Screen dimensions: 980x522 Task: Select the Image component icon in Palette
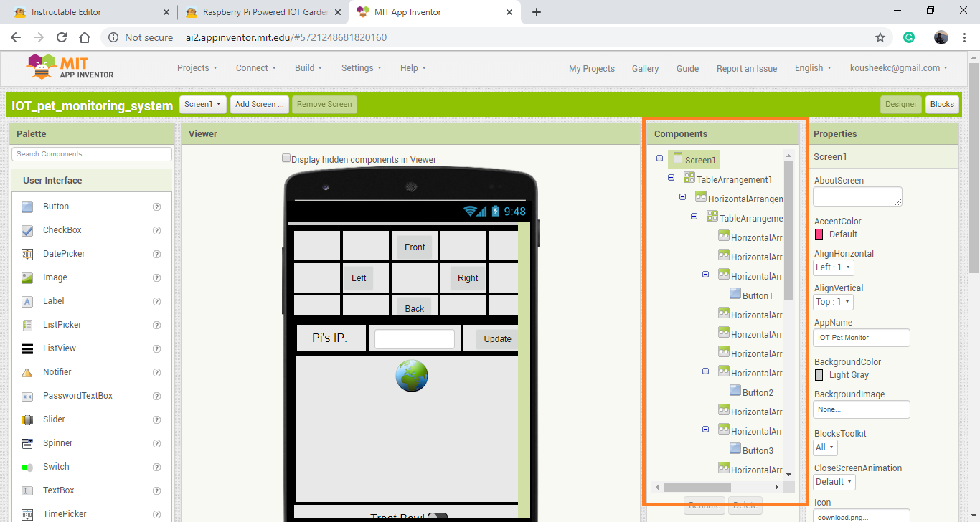(27, 277)
